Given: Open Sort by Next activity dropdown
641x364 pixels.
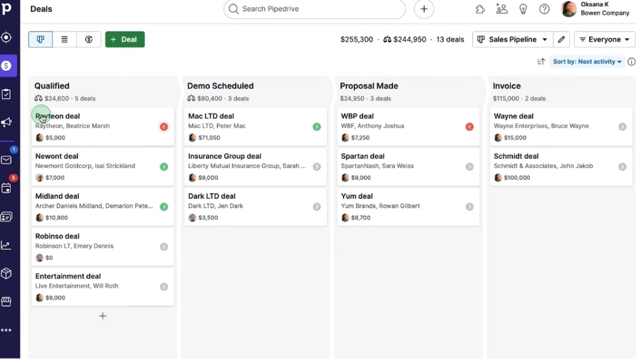Looking at the screenshot, I should 587,62.
